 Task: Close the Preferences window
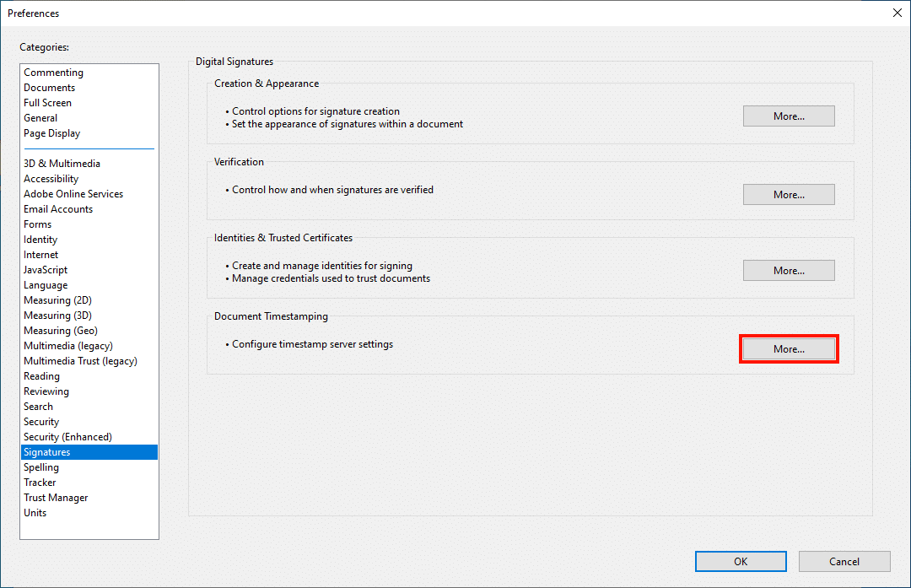pyautogui.click(x=897, y=13)
